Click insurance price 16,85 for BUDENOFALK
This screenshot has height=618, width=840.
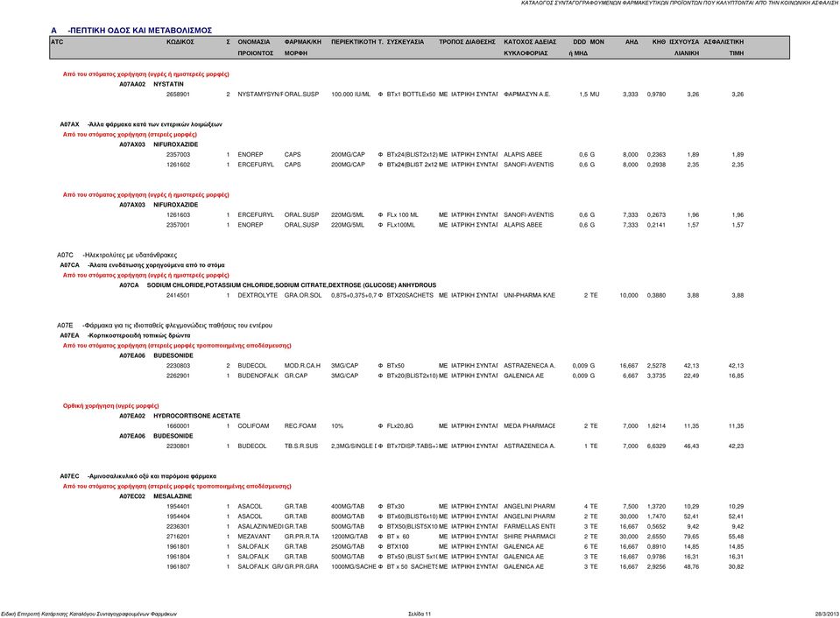point(736,376)
